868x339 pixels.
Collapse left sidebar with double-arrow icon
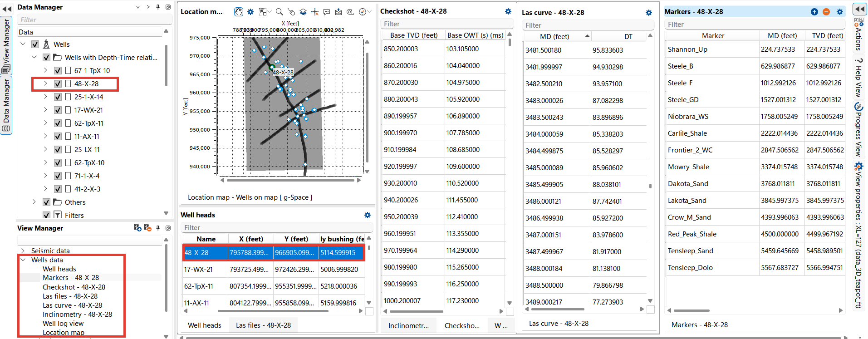tap(7, 9)
